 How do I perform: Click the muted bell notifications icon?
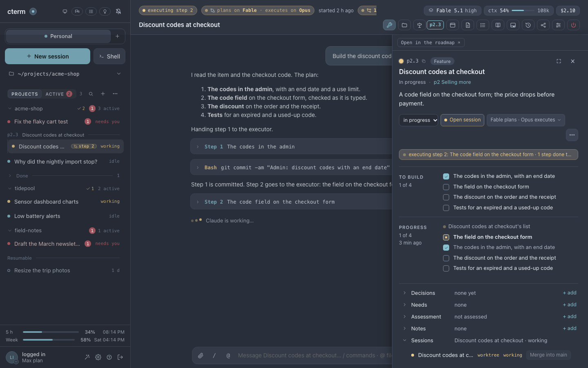pyautogui.click(x=118, y=11)
